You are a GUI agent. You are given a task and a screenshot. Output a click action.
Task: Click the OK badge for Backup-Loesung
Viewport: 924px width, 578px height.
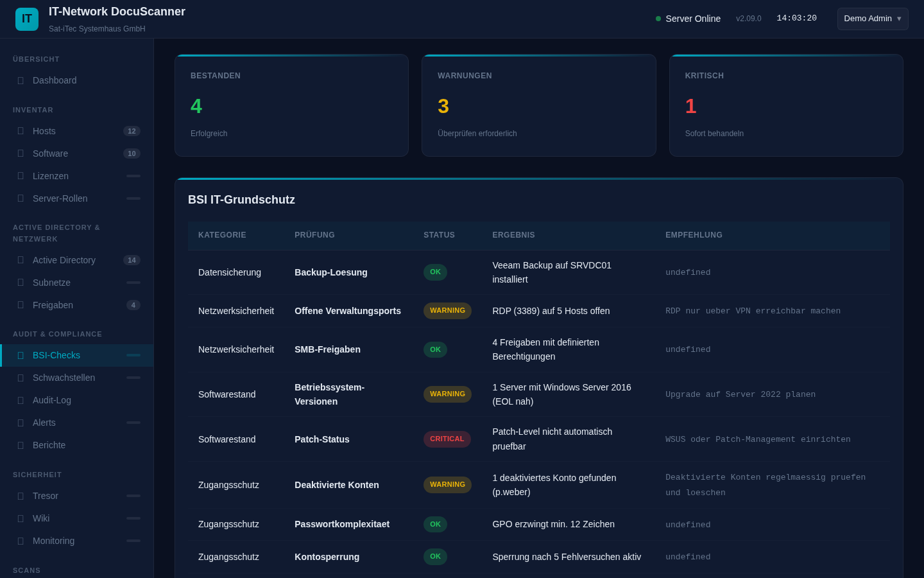(x=435, y=272)
